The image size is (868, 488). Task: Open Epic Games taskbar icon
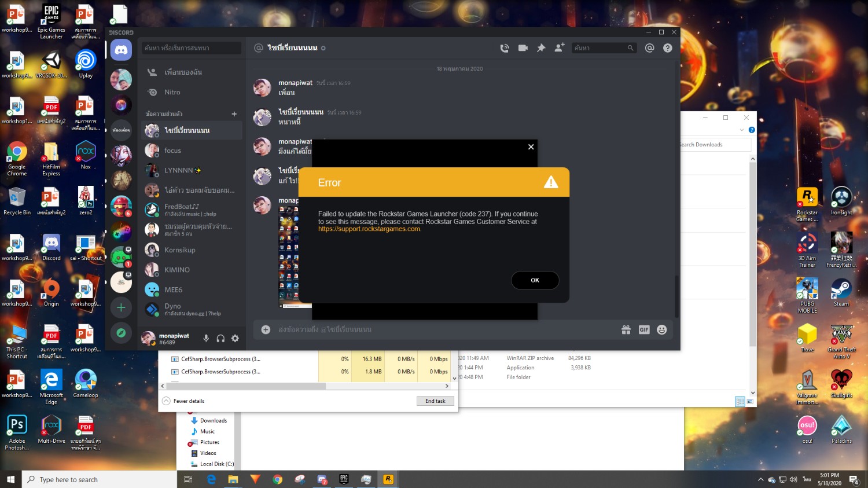pos(344,479)
